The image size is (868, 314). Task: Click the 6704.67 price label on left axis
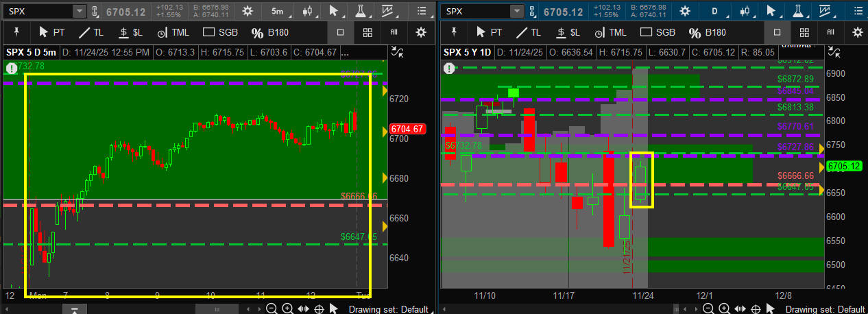407,129
